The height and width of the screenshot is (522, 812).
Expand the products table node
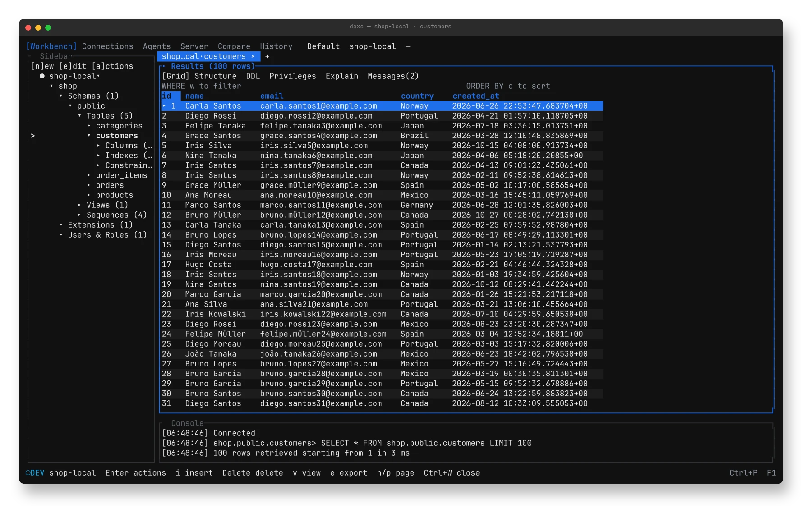click(x=89, y=195)
